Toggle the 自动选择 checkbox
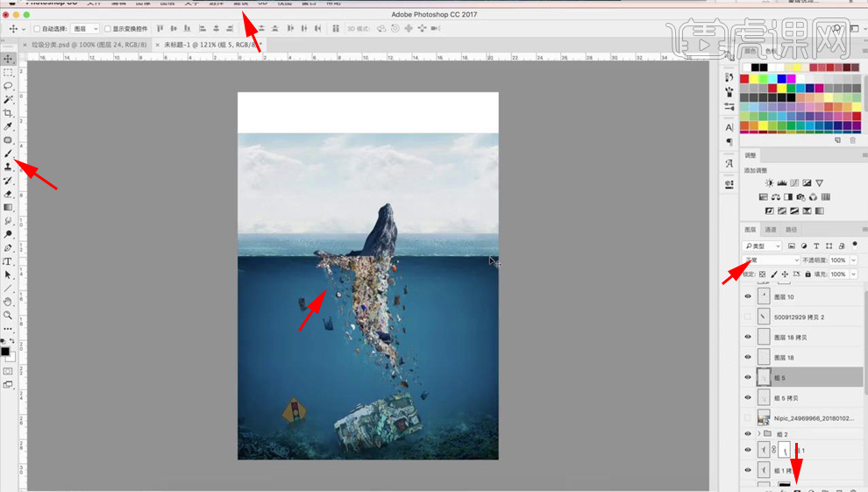This screenshot has height=492, width=868. coord(37,29)
